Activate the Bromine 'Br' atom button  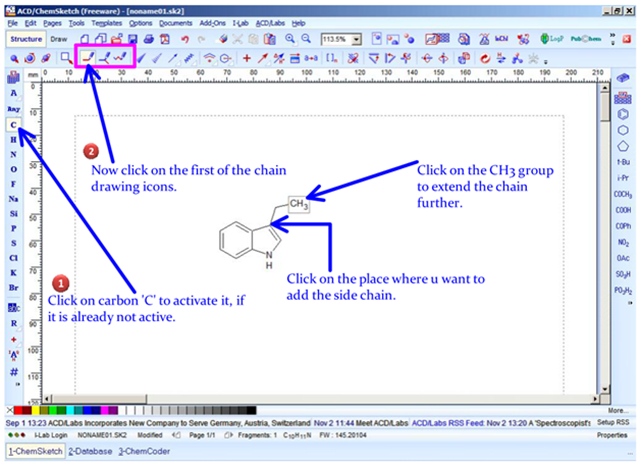[x=13, y=288]
